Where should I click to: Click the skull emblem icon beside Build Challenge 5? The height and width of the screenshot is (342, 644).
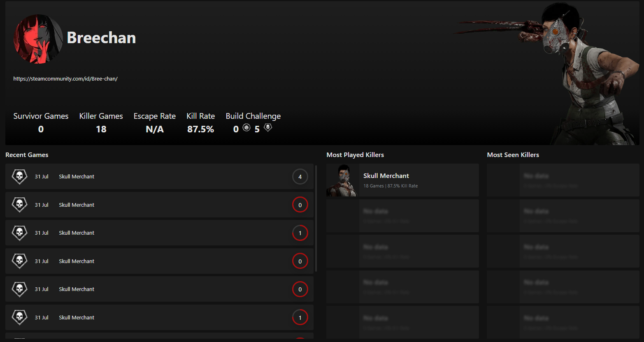pyautogui.click(x=268, y=127)
